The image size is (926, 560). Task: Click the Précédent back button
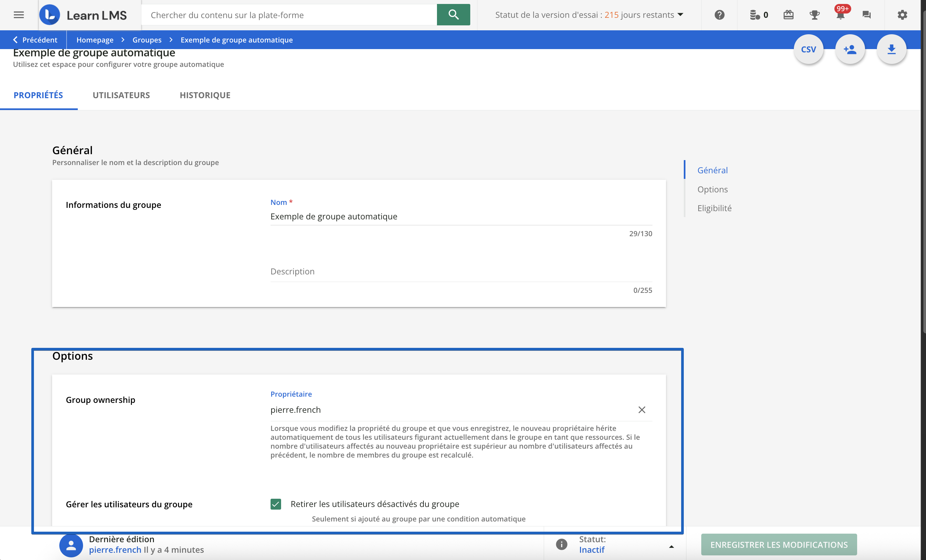click(35, 40)
